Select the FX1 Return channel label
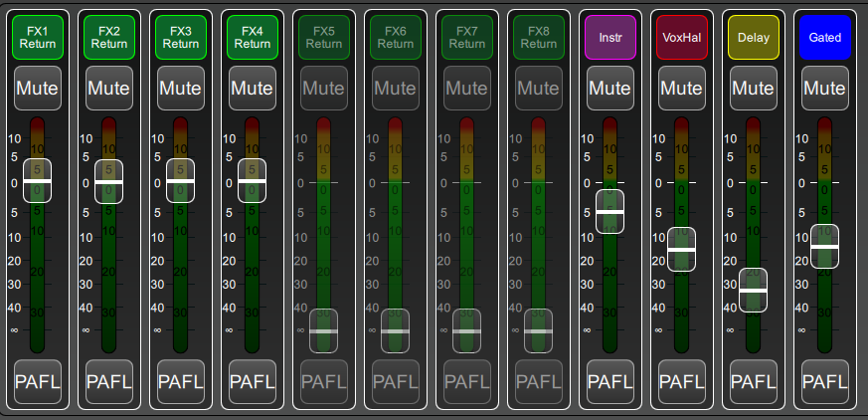 37,38
